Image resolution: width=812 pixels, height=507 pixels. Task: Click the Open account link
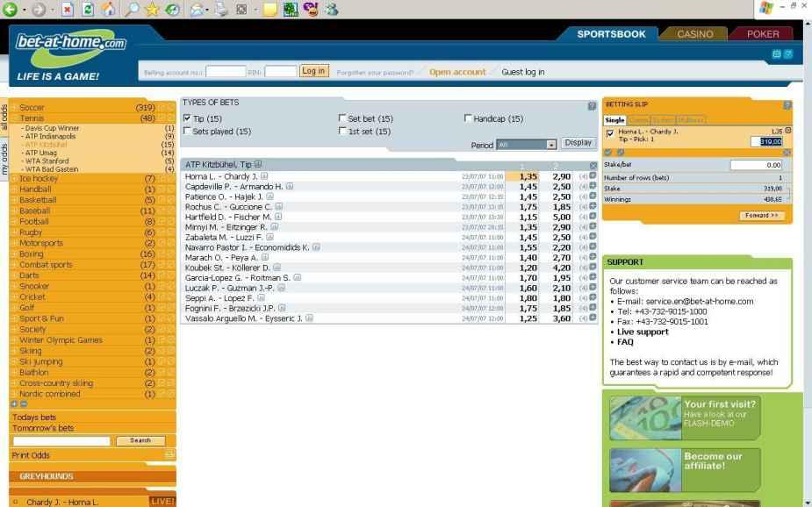(456, 72)
